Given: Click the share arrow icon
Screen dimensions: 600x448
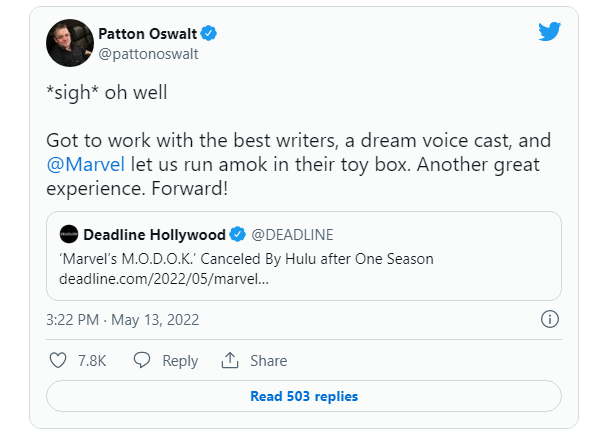Looking at the screenshot, I should (230, 360).
